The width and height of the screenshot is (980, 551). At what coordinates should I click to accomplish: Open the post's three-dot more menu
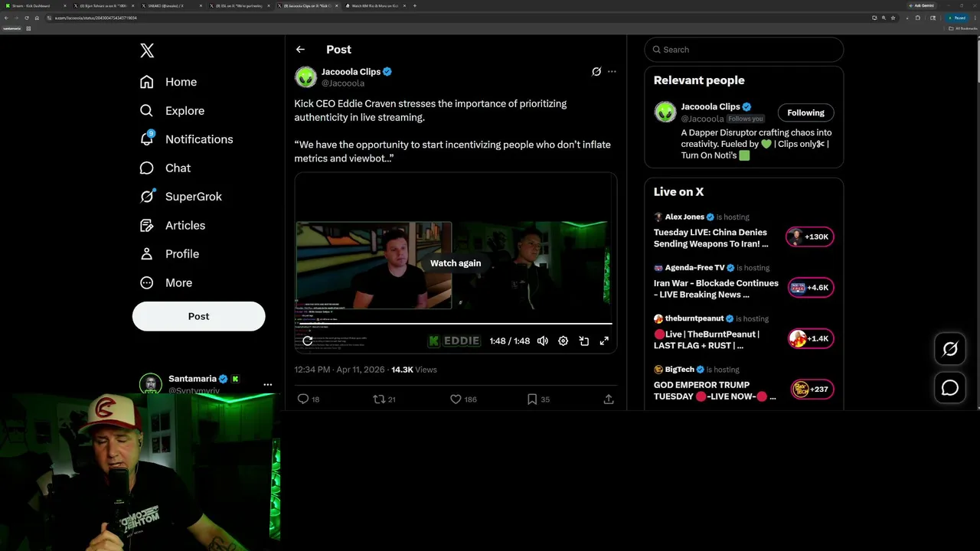coord(612,71)
